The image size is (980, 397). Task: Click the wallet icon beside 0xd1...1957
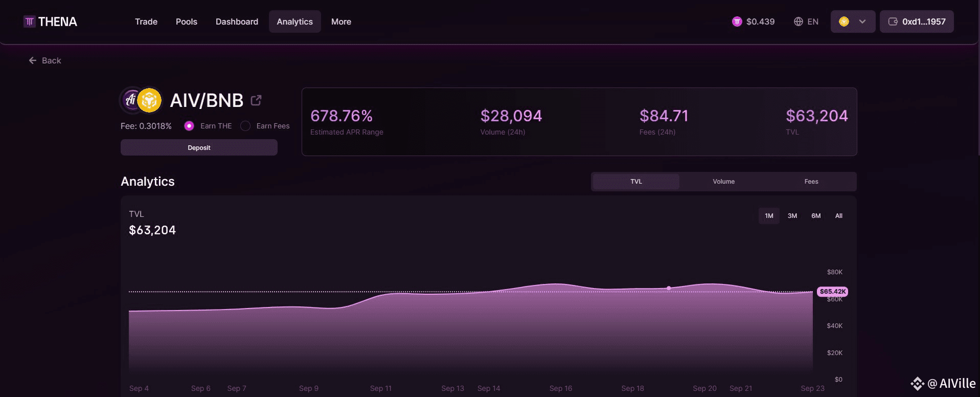893,21
